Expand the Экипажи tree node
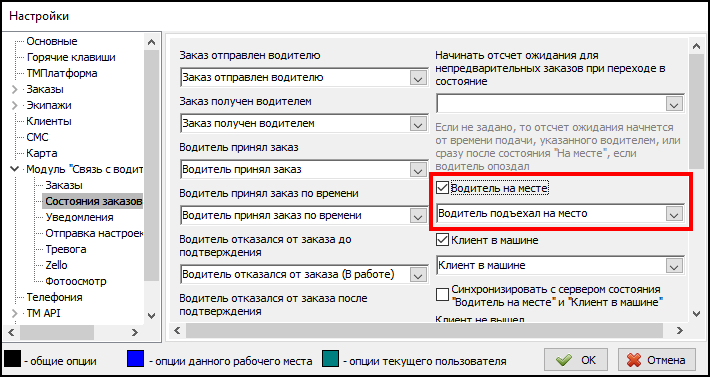Image resolution: width=710 pixels, height=377 pixels. [x=14, y=105]
